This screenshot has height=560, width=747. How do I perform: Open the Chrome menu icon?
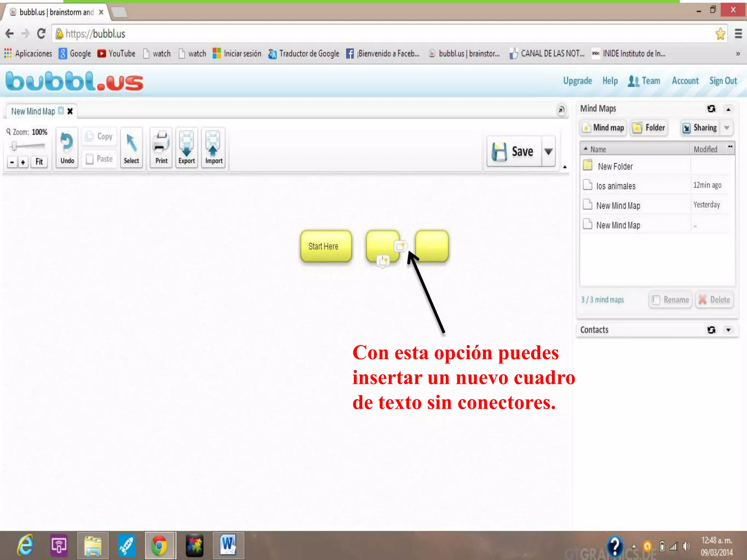(738, 34)
